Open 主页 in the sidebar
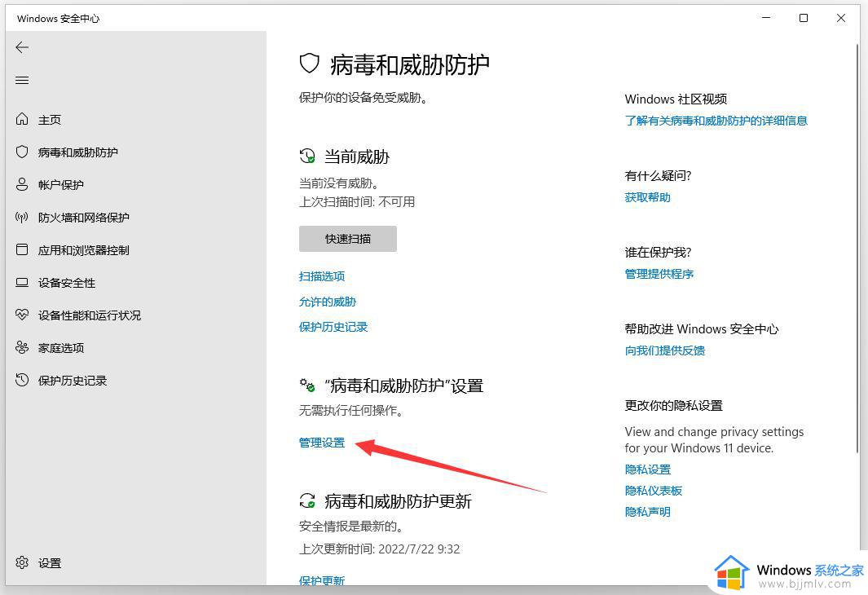Image resolution: width=868 pixels, height=595 pixels. pyautogui.click(x=49, y=120)
